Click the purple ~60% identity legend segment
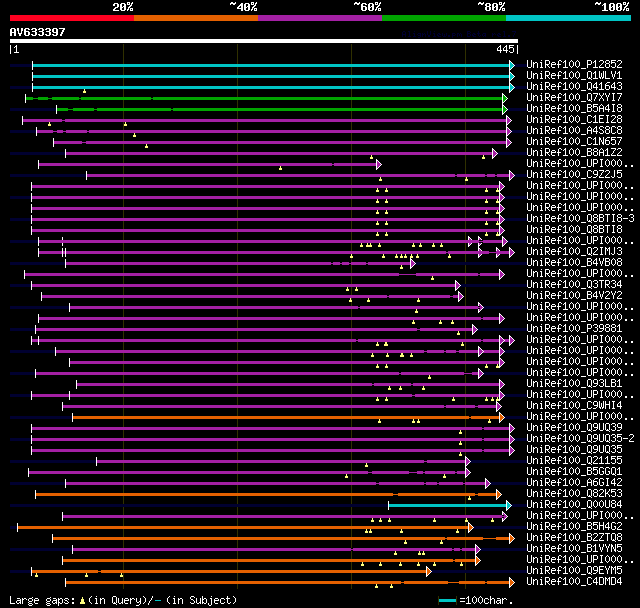The image size is (640, 608). click(x=320, y=18)
